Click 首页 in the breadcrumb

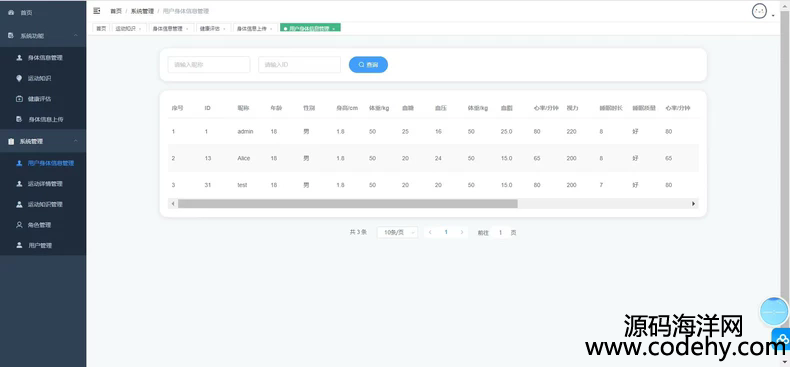point(116,11)
